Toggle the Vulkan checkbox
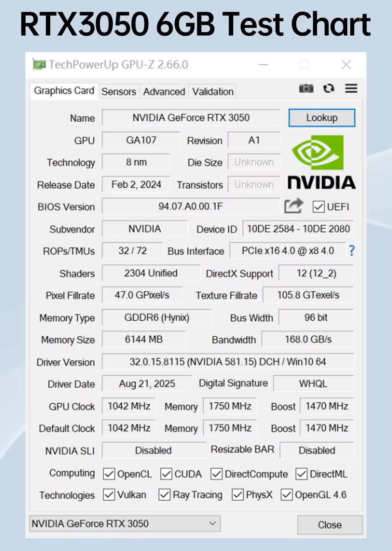The width and height of the screenshot is (392, 551). [109, 494]
